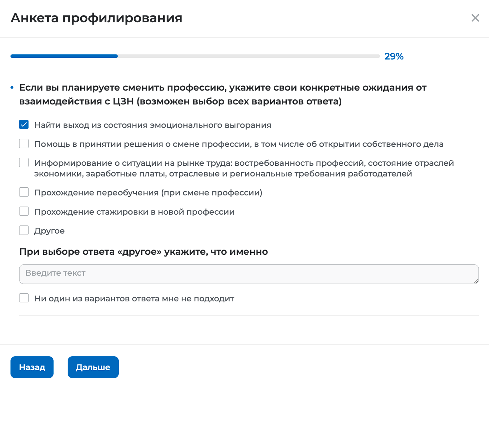The height and width of the screenshot is (448, 489).
Task: Select the Прохождение стажировки checkbox
Action: tap(24, 211)
